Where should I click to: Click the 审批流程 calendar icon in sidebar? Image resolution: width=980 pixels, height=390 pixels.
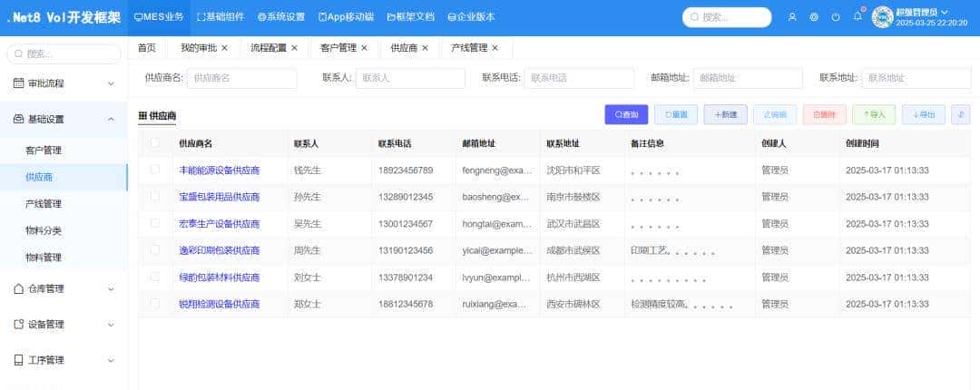(19, 83)
